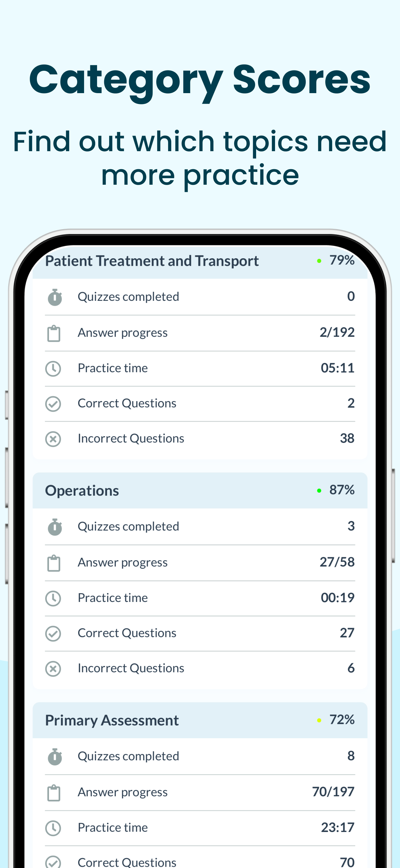The width and height of the screenshot is (400, 868).
Task: Expand the Primary Assessment category header
Action: point(200,721)
